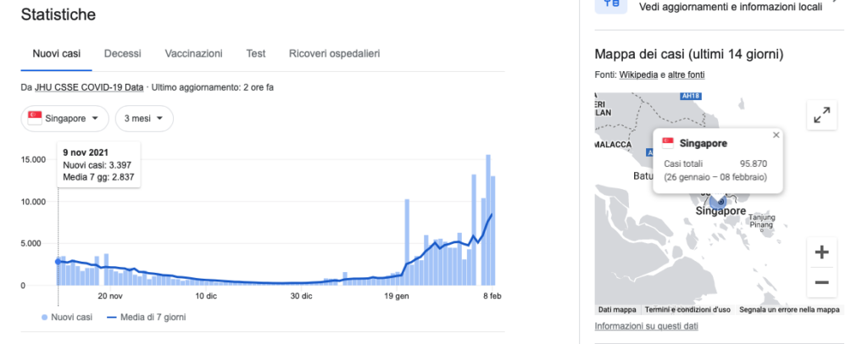Switch to the Vaccinazioni tab
Viewport: 868px width, 344px height.
coord(193,53)
